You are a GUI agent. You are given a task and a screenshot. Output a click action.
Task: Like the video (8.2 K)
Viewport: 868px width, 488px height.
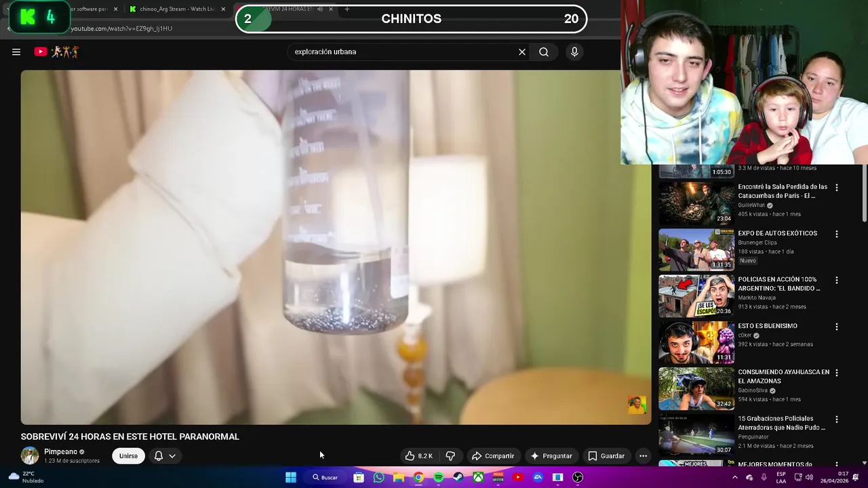point(419,456)
